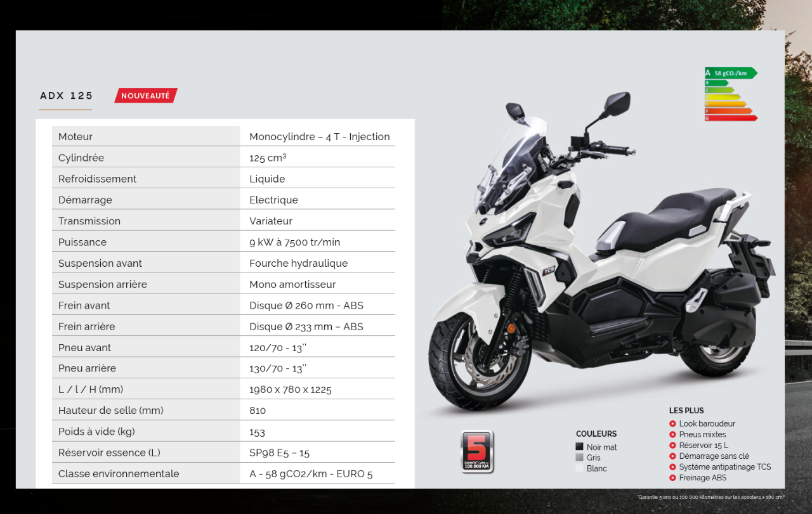Click the 120/70 - 13'' value
The width and height of the screenshot is (812, 514).
click(x=278, y=347)
